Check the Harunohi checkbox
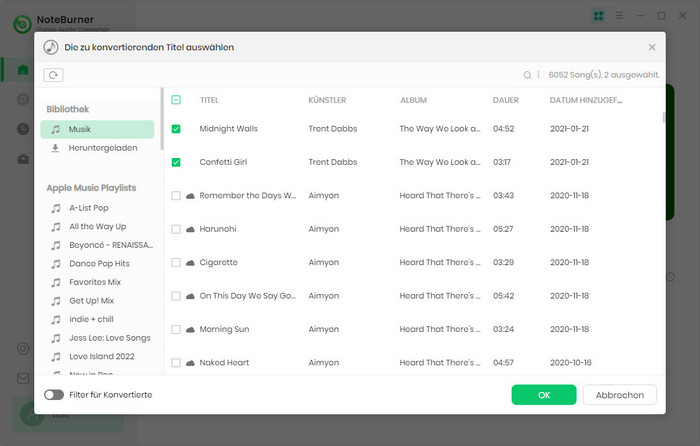The width and height of the screenshot is (700, 446). coord(176,229)
